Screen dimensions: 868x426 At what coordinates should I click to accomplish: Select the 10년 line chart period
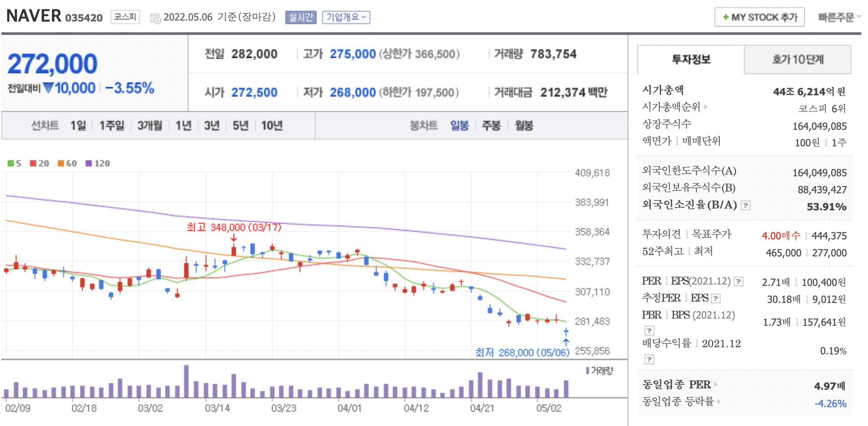(x=272, y=125)
